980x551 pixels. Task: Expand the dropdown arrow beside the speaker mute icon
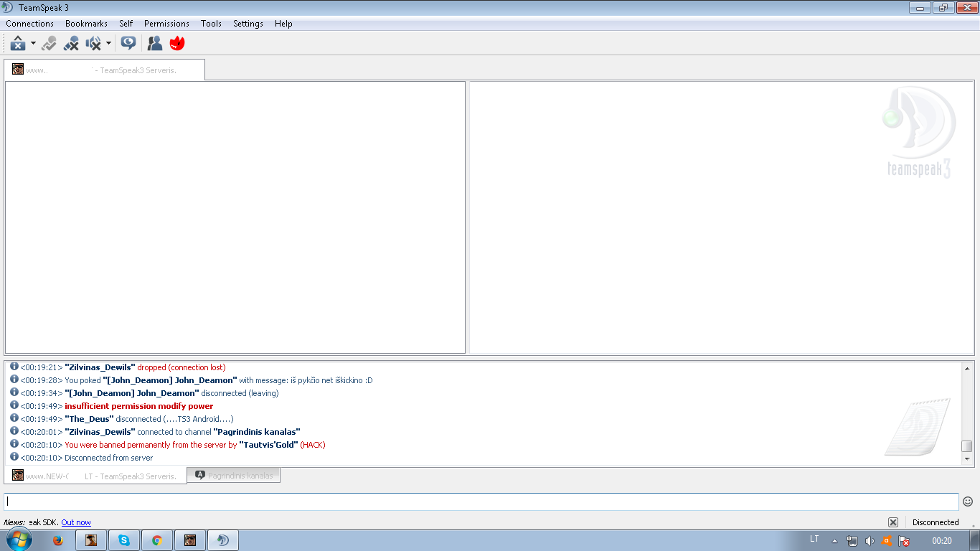(108, 44)
